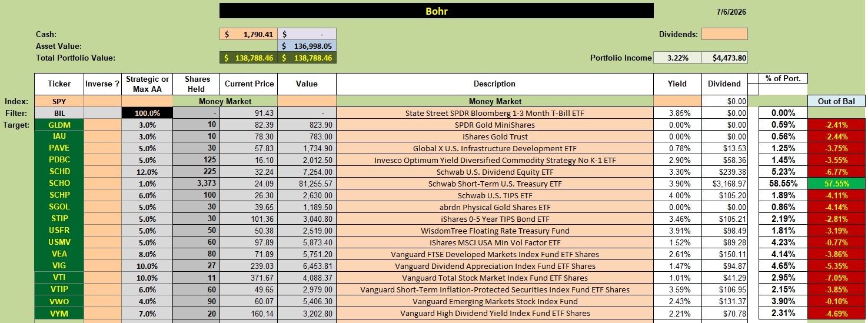Select SCHO dividend $3,168.97 cell

point(724,184)
